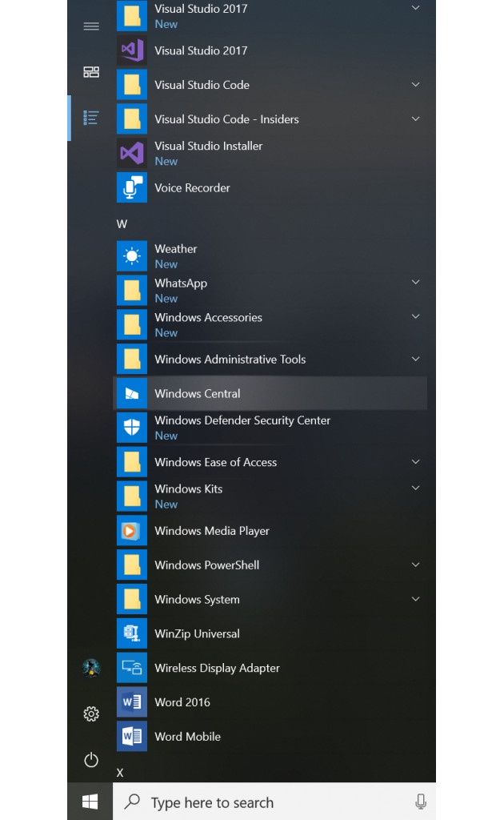Click the WhatsApp folder icon
This screenshot has width=504, height=820.
132,290
